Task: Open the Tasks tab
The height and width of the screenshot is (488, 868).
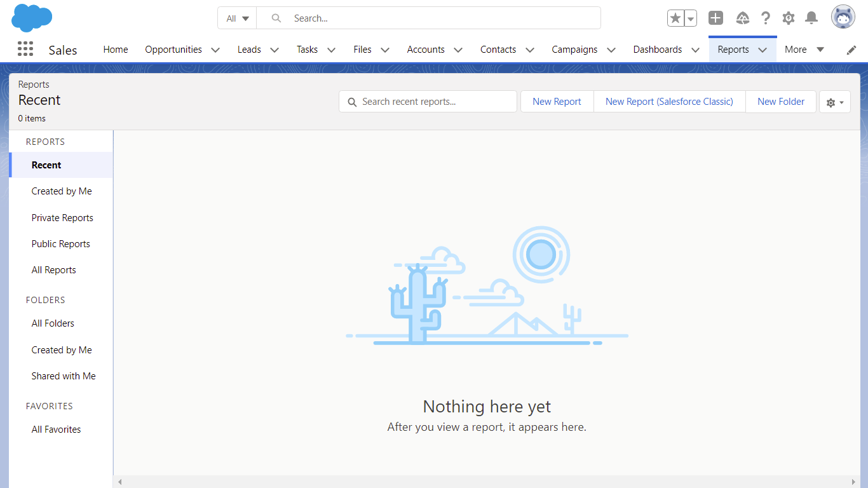Action: 307,50
